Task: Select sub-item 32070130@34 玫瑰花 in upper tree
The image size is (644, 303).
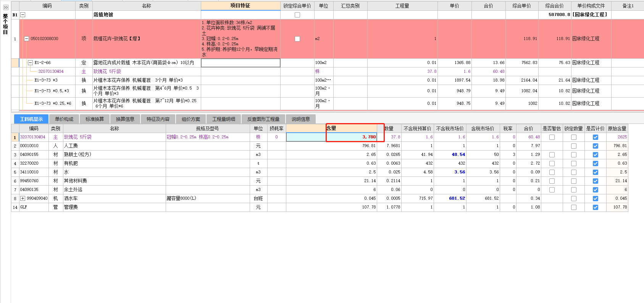Action: tap(51, 72)
